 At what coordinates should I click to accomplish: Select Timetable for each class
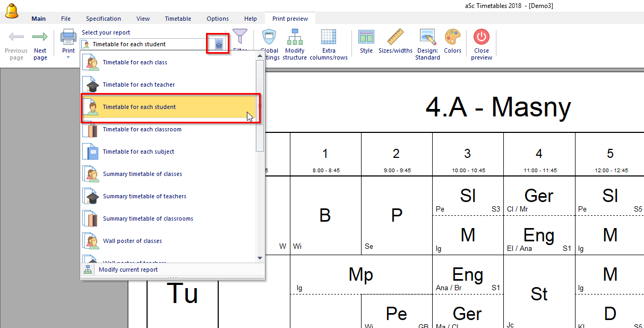click(x=135, y=63)
